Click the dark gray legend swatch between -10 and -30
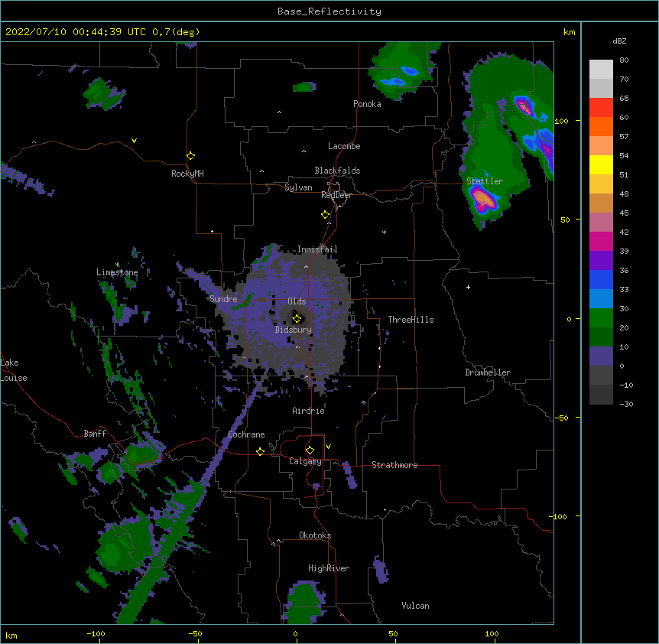The height and width of the screenshot is (644, 659). (601, 395)
